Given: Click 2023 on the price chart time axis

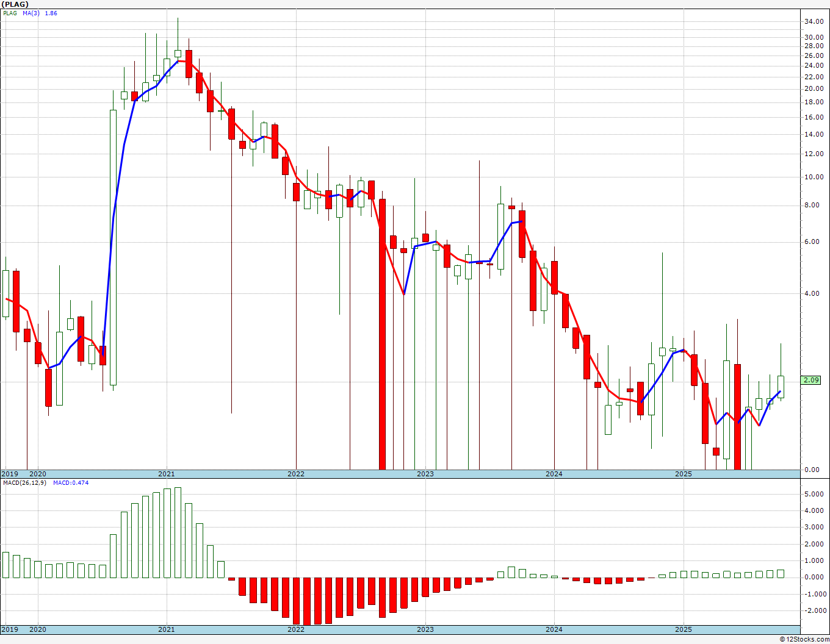Looking at the screenshot, I should 425,474.
